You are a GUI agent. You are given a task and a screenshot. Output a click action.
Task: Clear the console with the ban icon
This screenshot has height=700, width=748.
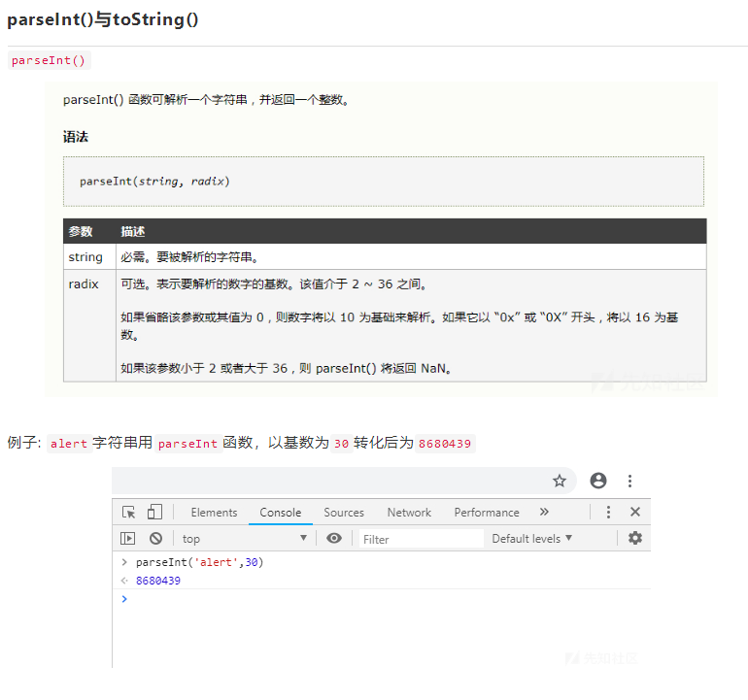tap(155, 538)
